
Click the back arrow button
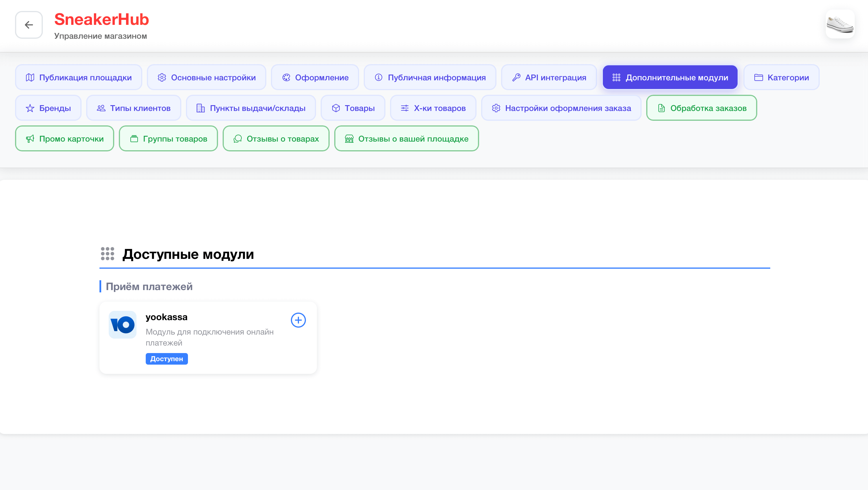coord(29,25)
